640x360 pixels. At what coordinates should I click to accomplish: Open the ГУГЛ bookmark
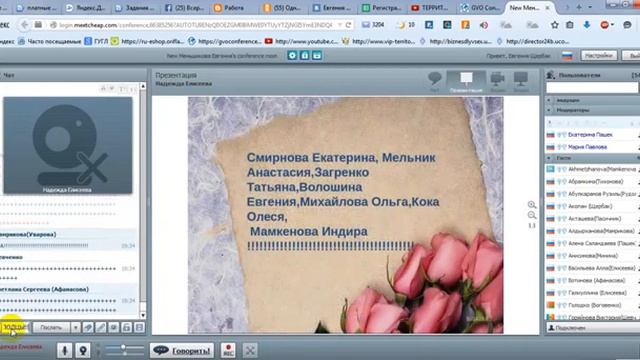point(96,41)
